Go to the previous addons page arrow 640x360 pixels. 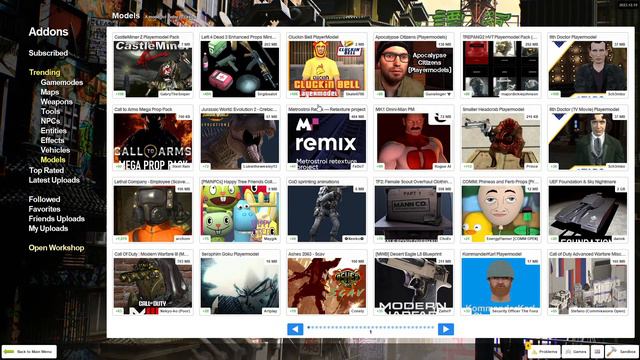tap(295, 329)
